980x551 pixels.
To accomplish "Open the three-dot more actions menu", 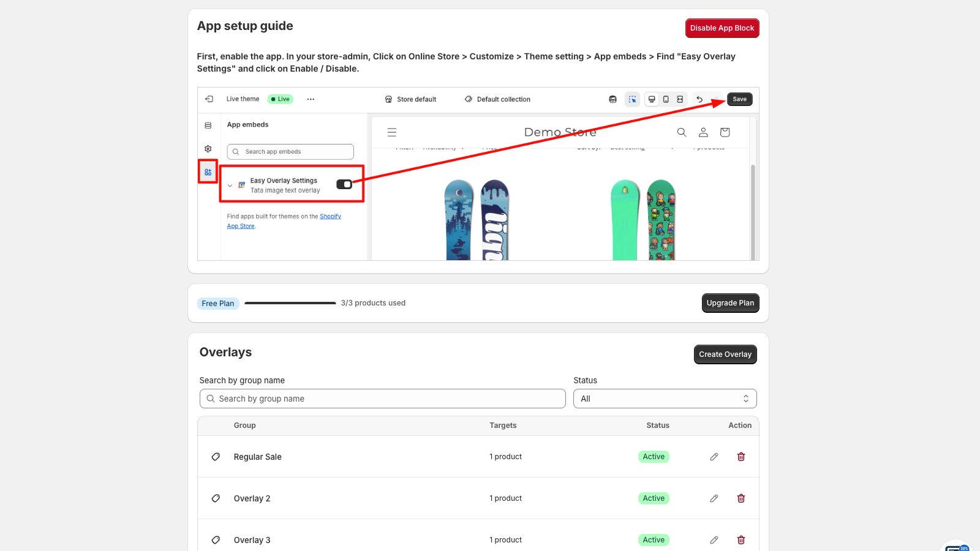I will coord(311,99).
